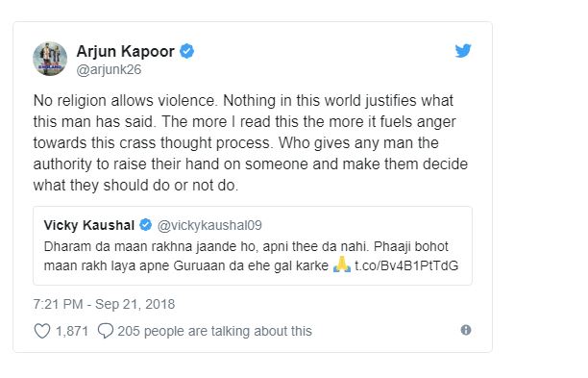Open '205 people are talking about this'
588x378 pixels.
[x=214, y=331]
